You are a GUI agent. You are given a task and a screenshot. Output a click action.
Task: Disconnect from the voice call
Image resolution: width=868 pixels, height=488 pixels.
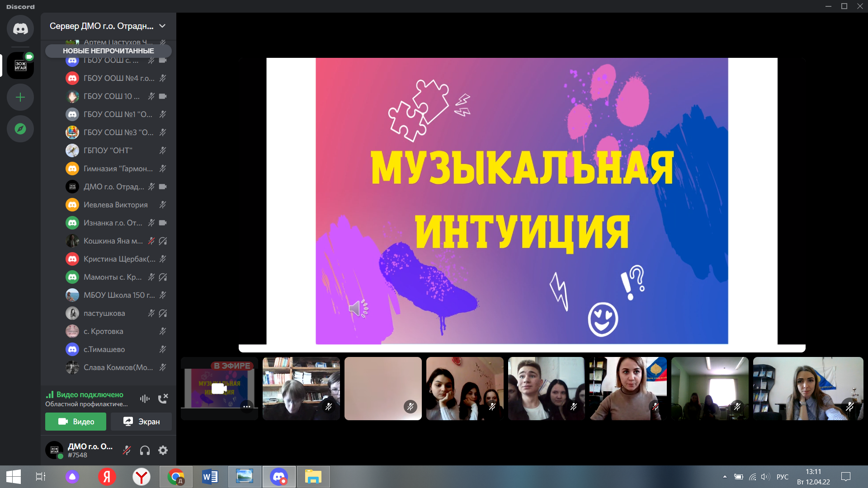[163, 399]
